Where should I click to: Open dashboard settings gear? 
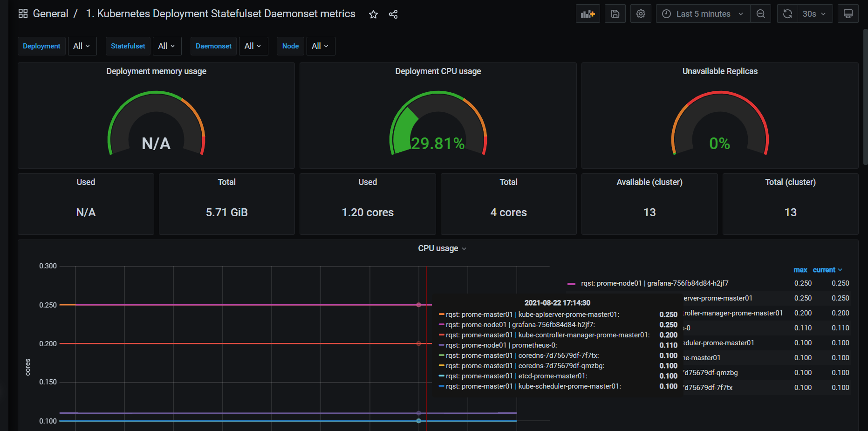point(641,14)
